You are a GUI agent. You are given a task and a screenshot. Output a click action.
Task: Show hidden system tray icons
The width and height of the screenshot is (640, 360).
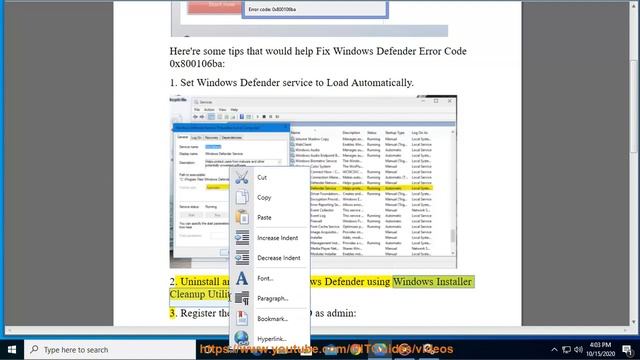pyautogui.click(x=554, y=350)
